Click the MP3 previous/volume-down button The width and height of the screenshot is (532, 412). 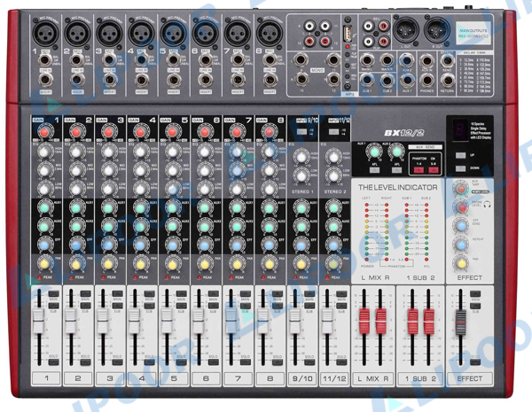click(x=348, y=76)
